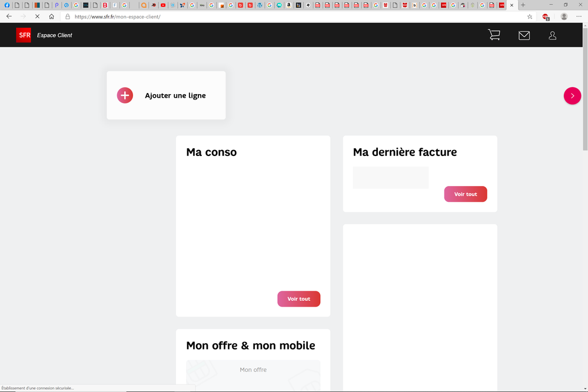Click the user account profile icon

pyautogui.click(x=552, y=35)
